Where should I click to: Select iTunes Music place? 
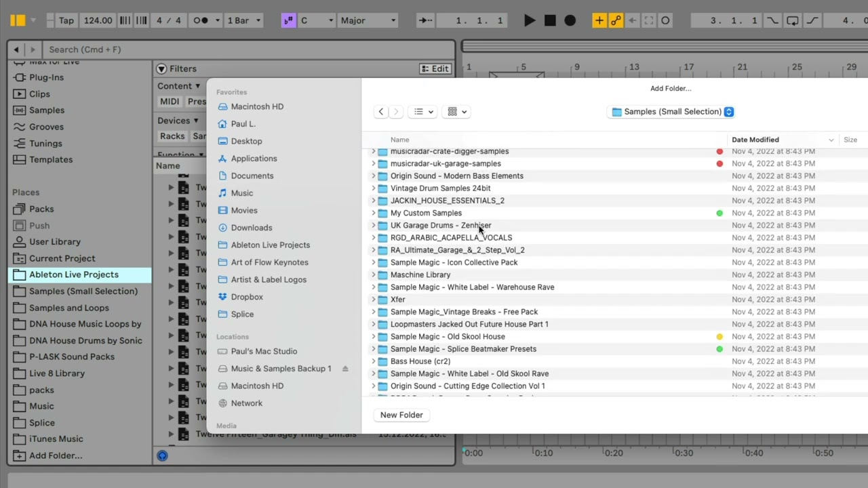point(56,439)
